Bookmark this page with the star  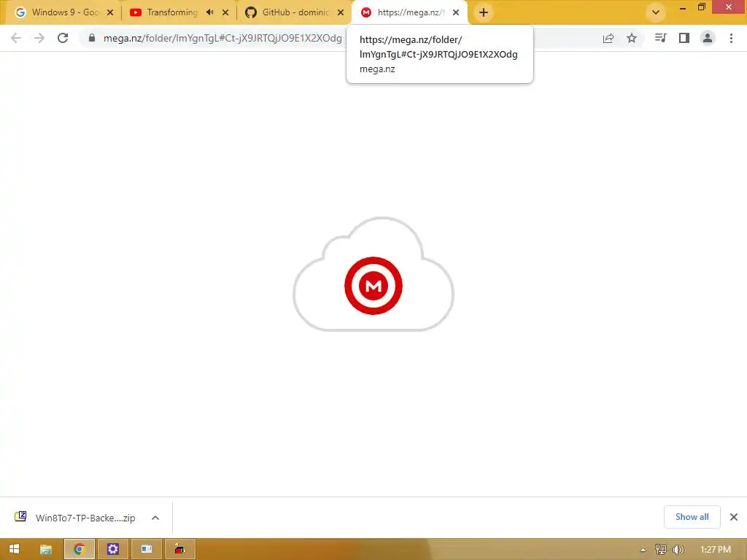[x=632, y=38]
